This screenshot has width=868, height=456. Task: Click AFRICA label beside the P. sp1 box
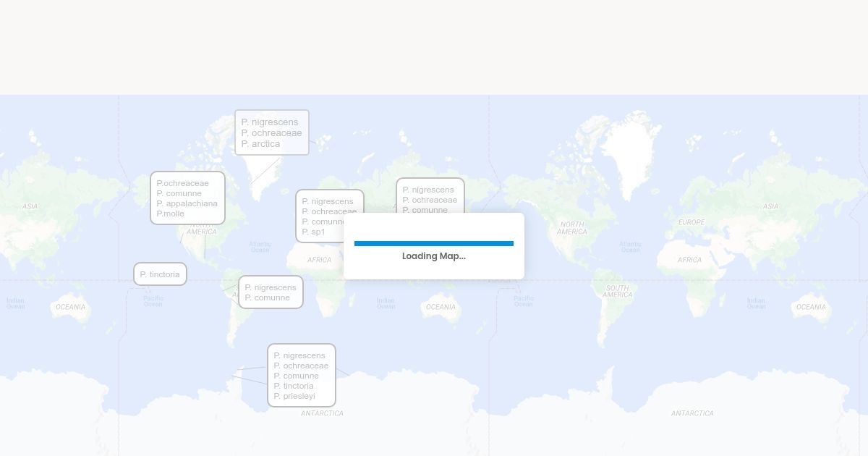pos(319,260)
